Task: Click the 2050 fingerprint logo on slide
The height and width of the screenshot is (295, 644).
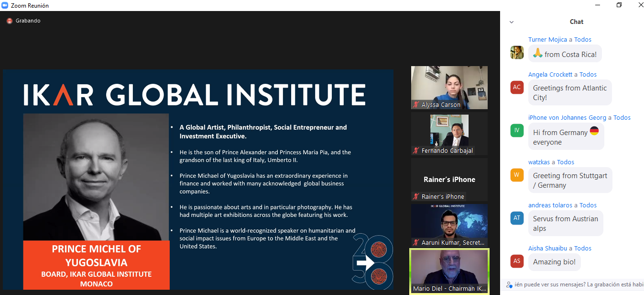Action: 372,261
